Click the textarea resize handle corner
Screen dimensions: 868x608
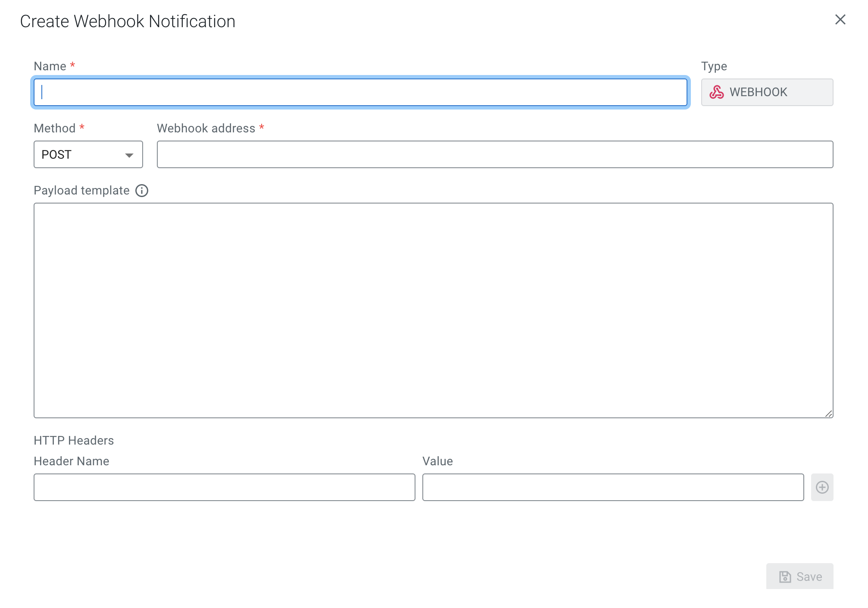pyautogui.click(x=828, y=414)
